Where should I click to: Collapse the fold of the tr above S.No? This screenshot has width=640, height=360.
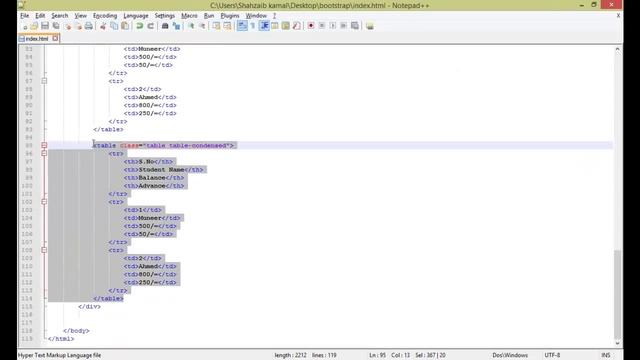coord(44,153)
